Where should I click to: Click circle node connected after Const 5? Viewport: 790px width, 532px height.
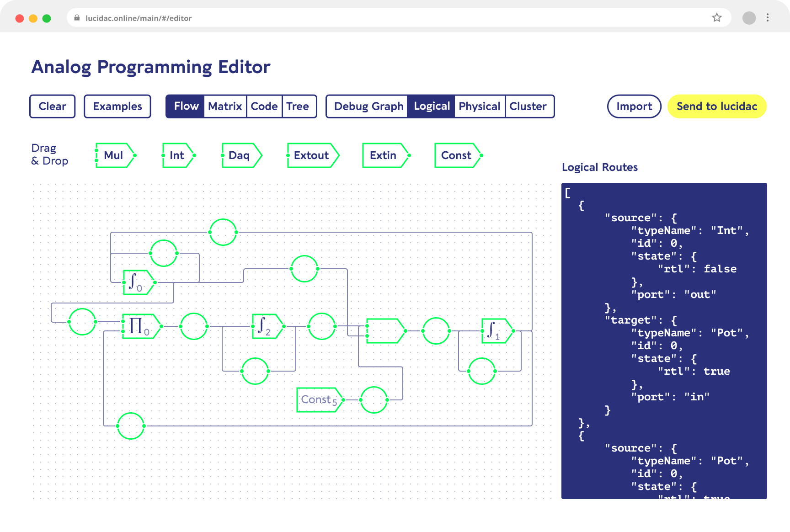[x=374, y=400]
